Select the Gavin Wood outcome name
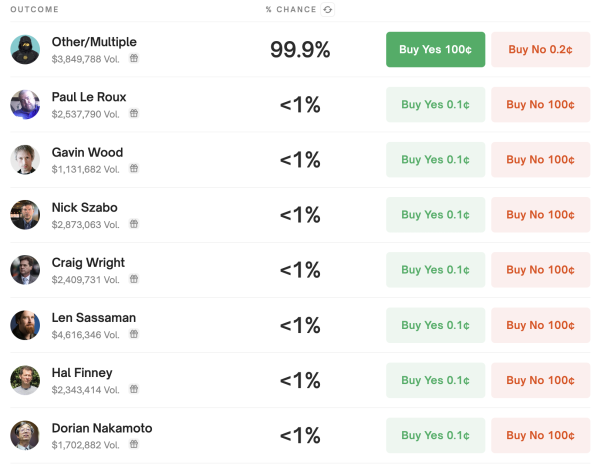This screenshot has width=600, height=465. (x=87, y=152)
